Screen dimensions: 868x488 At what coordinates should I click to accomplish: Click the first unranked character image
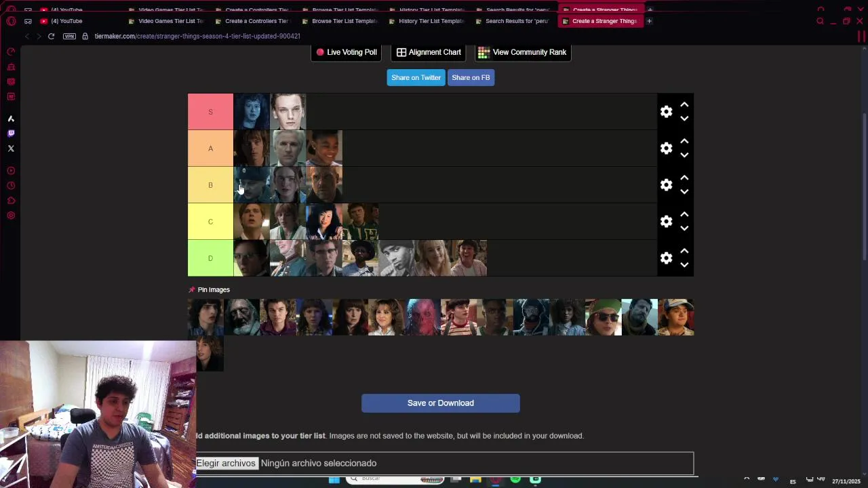tap(205, 317)
